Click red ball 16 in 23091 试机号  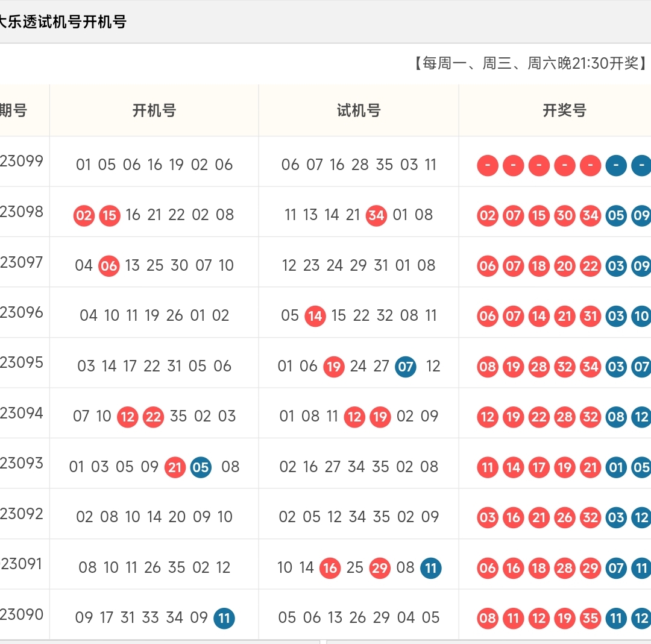click(x=330, y=568)
